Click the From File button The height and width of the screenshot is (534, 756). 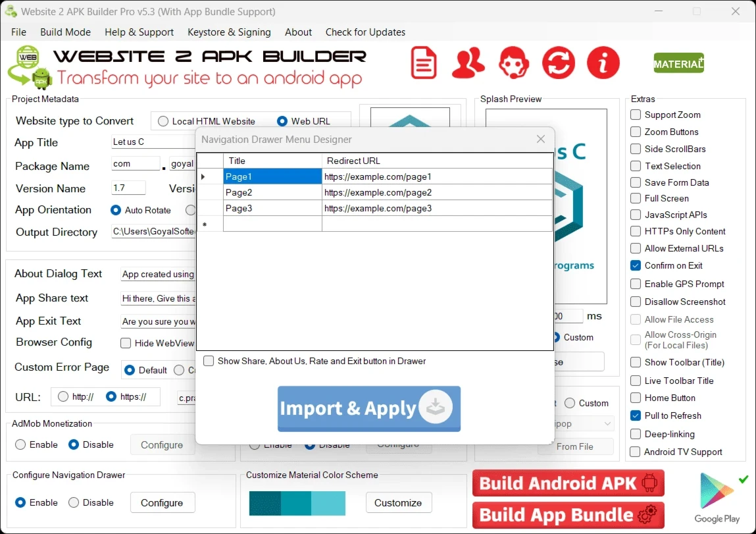[575, 446]
